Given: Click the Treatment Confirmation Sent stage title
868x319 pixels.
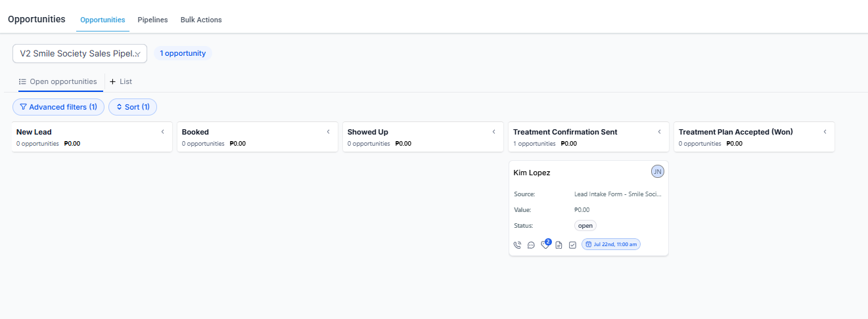Looking at the screenshot, I should (x=565, y=132).
